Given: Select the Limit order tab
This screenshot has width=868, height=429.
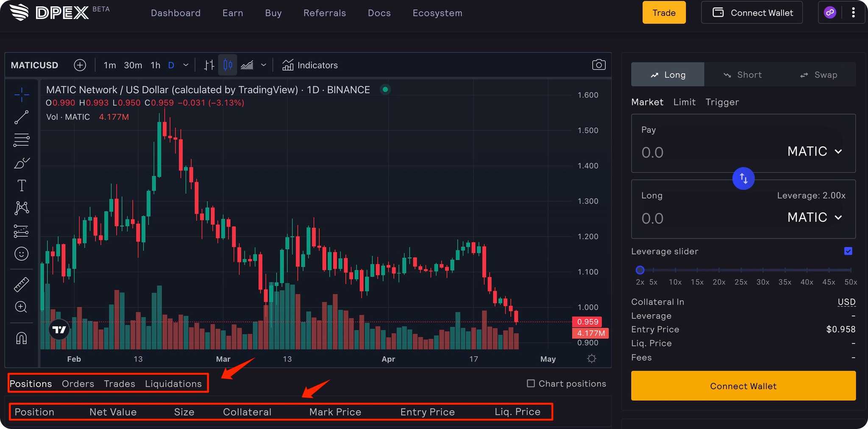Looking at the screenshot, I should (x=684, y=102).
